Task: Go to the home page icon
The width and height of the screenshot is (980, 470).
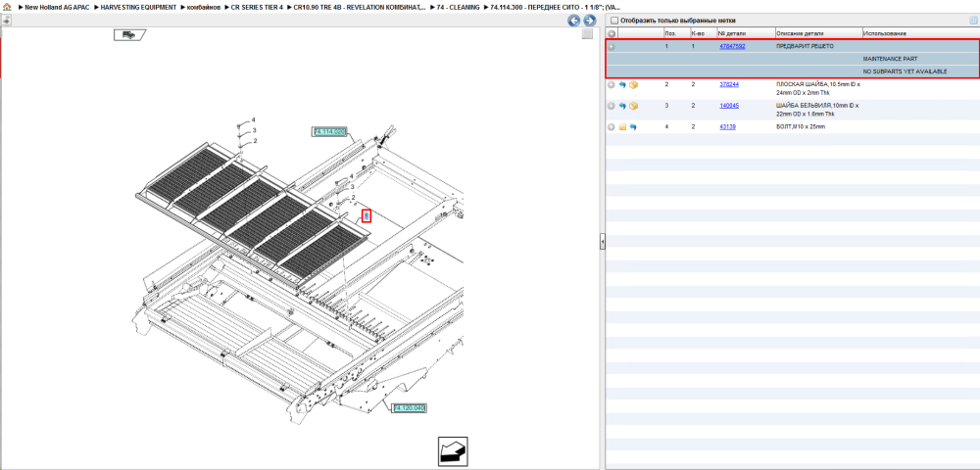Action: [x=7, y=6]
